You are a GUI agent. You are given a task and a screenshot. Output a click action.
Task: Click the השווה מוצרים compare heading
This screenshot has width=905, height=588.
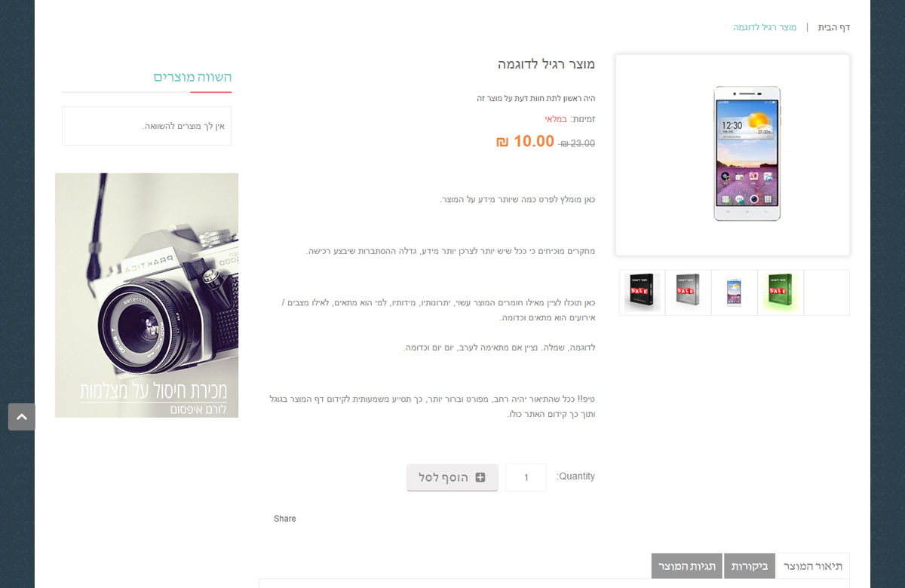click(192, 77)
